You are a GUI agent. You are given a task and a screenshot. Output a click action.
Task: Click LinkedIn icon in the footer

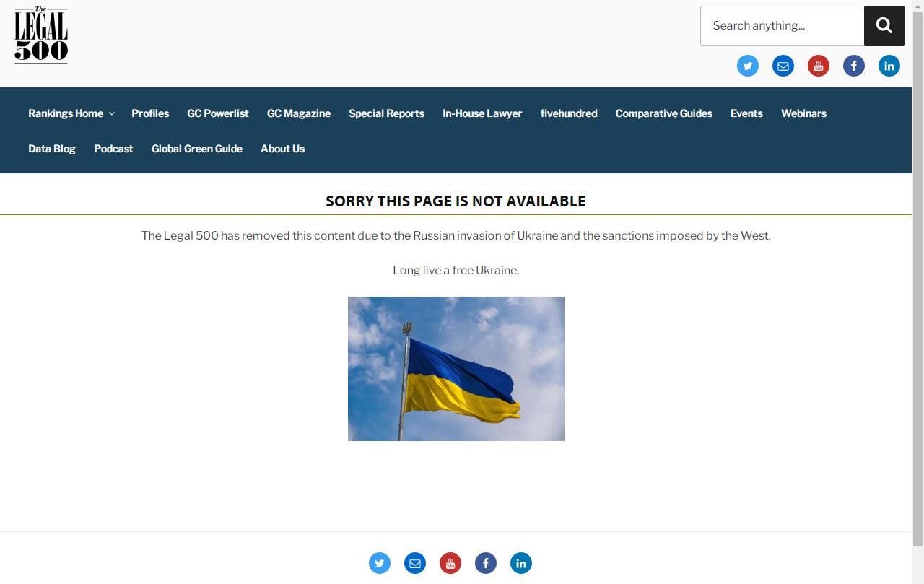tap(521, 563)
